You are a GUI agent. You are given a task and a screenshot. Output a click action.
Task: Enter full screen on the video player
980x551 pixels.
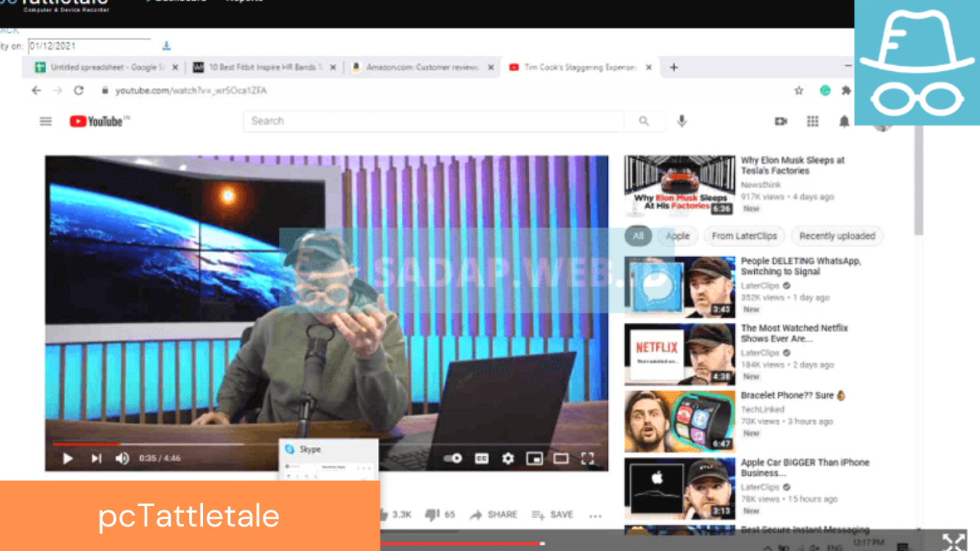pyautogui.click(x=587, y=458)
